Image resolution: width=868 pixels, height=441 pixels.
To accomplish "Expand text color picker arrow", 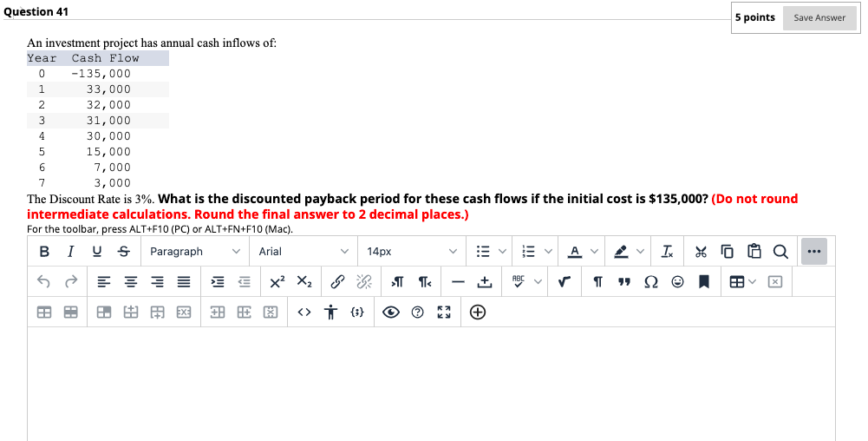I will click(x=594, y=252).
